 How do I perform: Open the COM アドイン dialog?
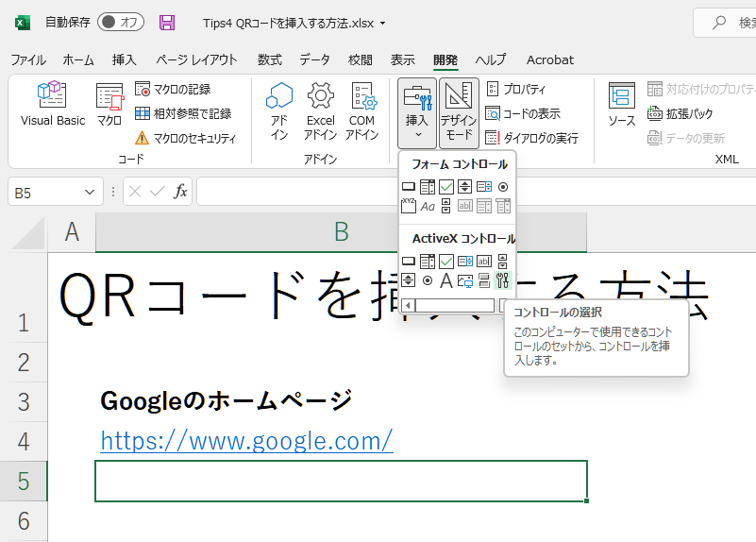click(x=361, y=111)
